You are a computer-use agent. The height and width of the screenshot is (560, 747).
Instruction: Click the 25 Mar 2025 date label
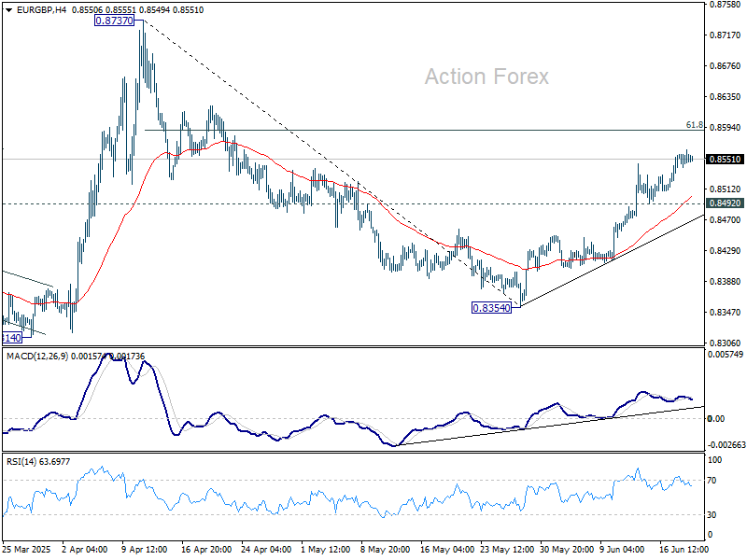point(27,550)
